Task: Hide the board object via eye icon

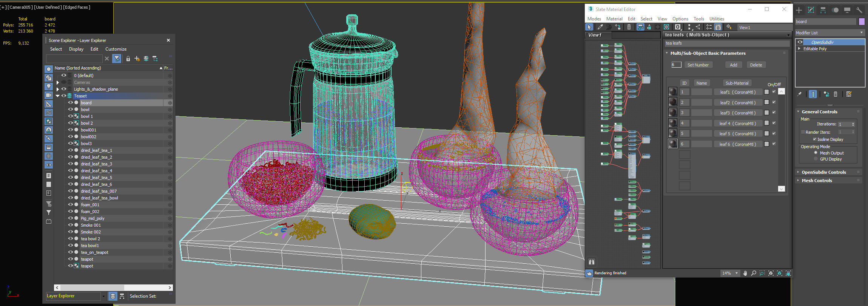Action: coord(70,103)
